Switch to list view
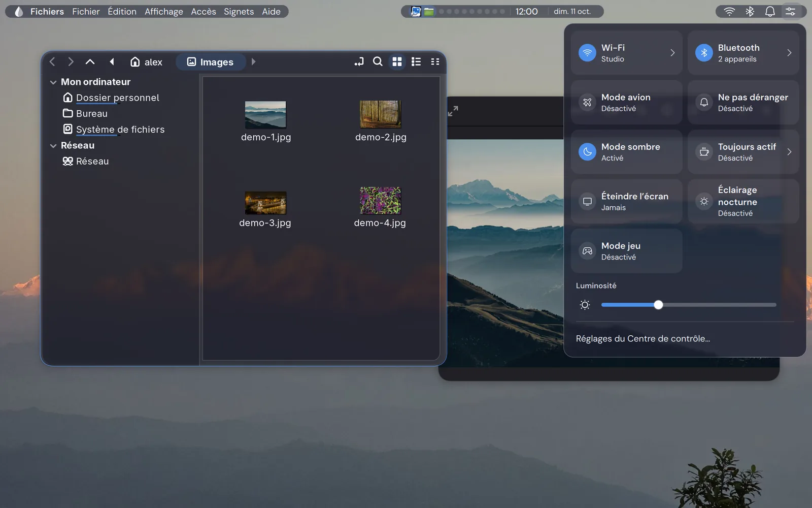812x508 pixels. [416, 62]
